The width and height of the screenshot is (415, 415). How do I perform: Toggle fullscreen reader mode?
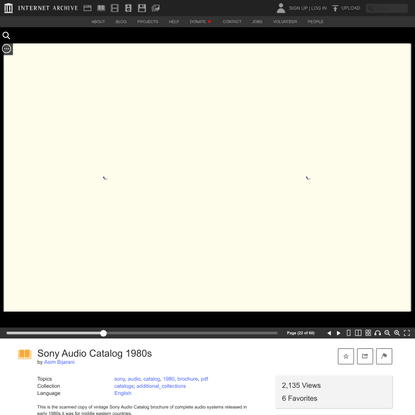point(407,333)
